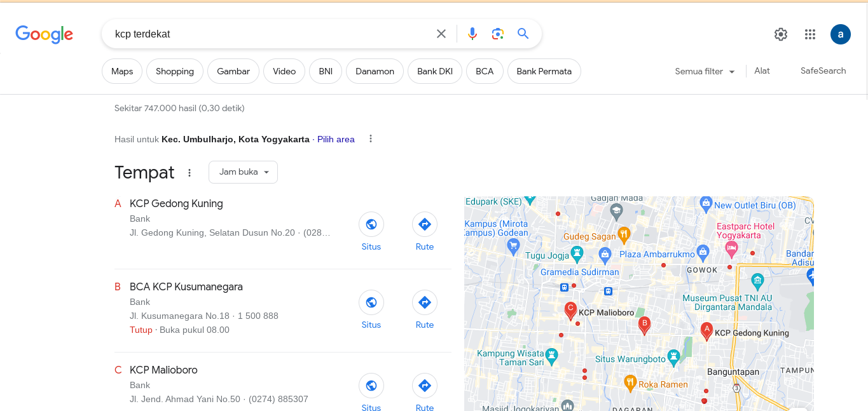
Task: Click address Jl. Kusumanegara No.18
Action: (x=179, y=316)
